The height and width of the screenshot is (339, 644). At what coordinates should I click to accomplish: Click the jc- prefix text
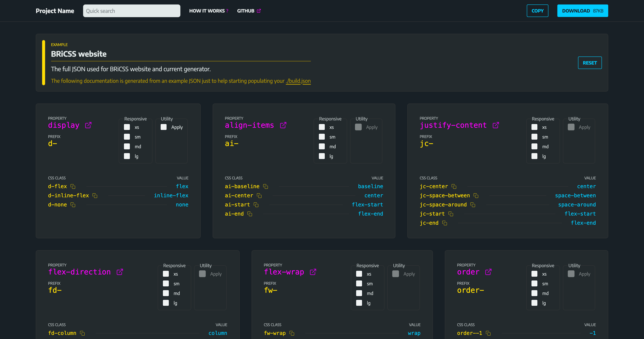click(426, 144)
